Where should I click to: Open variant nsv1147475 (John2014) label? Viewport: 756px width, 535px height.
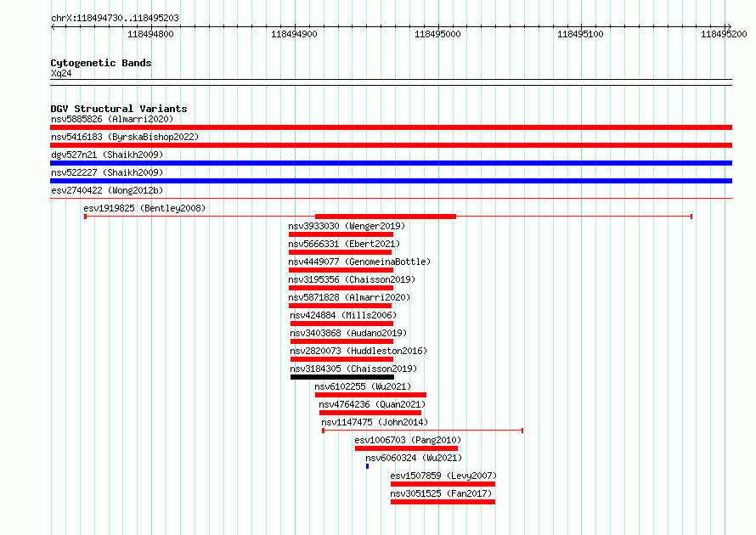click(375, 422)
